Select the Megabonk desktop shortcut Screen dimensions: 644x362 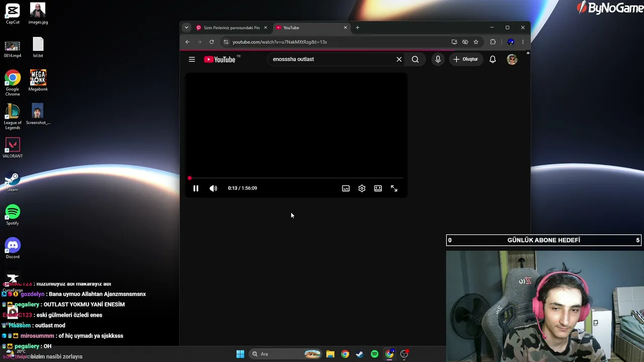click(x=38, y=80)
